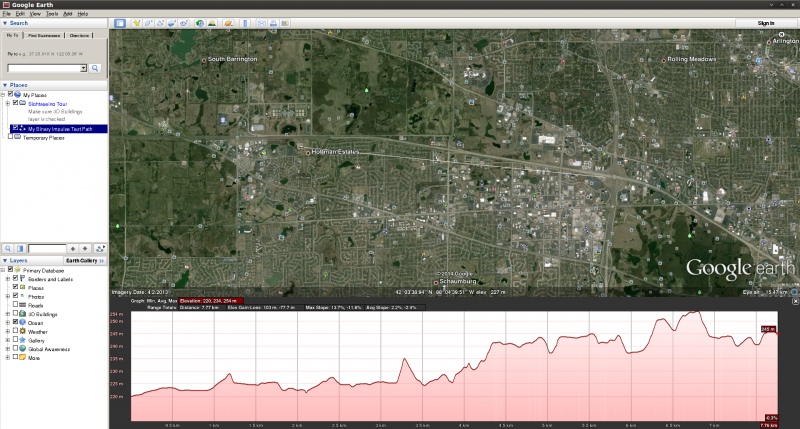Collapse the Primary Database tree node
Image resolution: width=800 pixels, height=429 pixels.
tap(3, 270)
